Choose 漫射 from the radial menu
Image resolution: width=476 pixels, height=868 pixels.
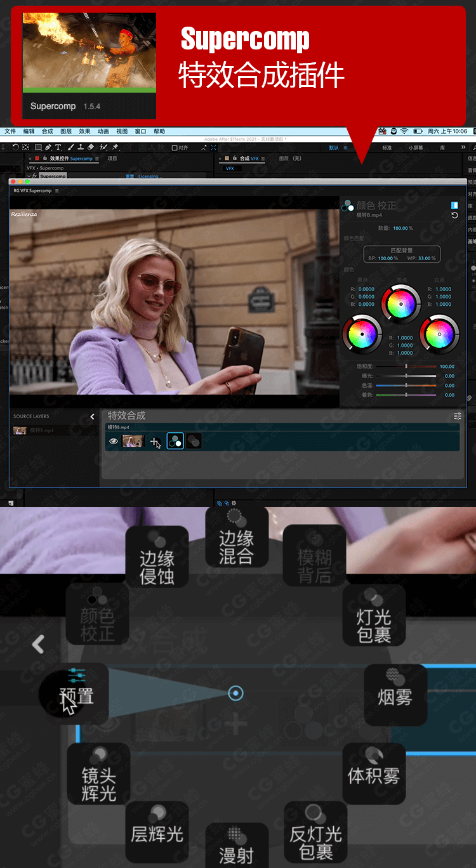pos(237,845)
